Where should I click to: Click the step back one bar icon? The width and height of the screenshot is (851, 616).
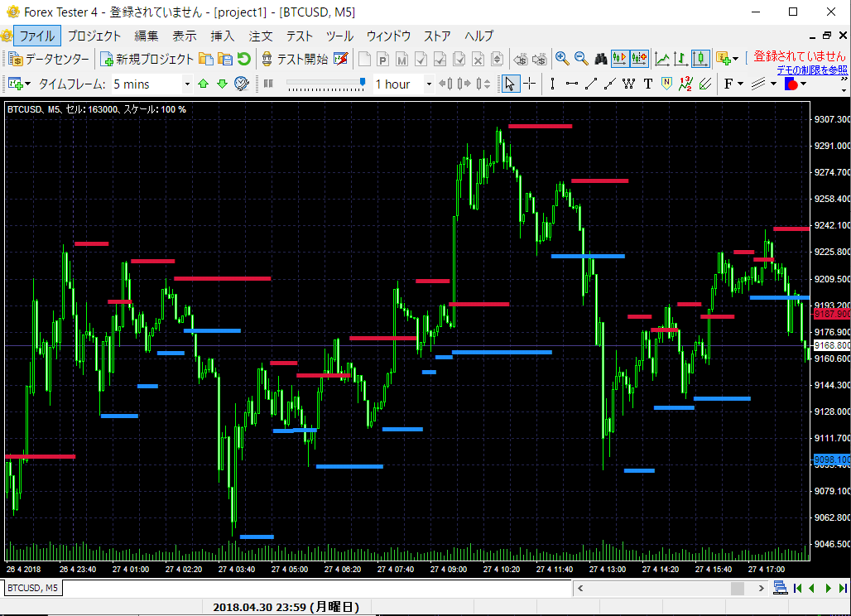click(x=445, y=84)
